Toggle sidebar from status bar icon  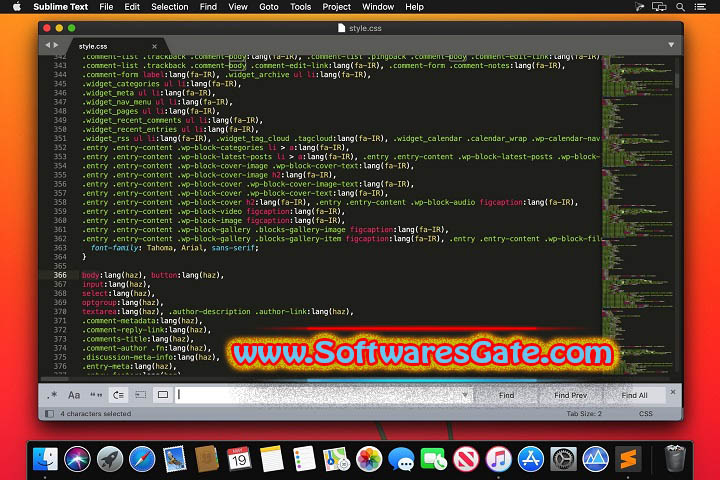point(49,413)
